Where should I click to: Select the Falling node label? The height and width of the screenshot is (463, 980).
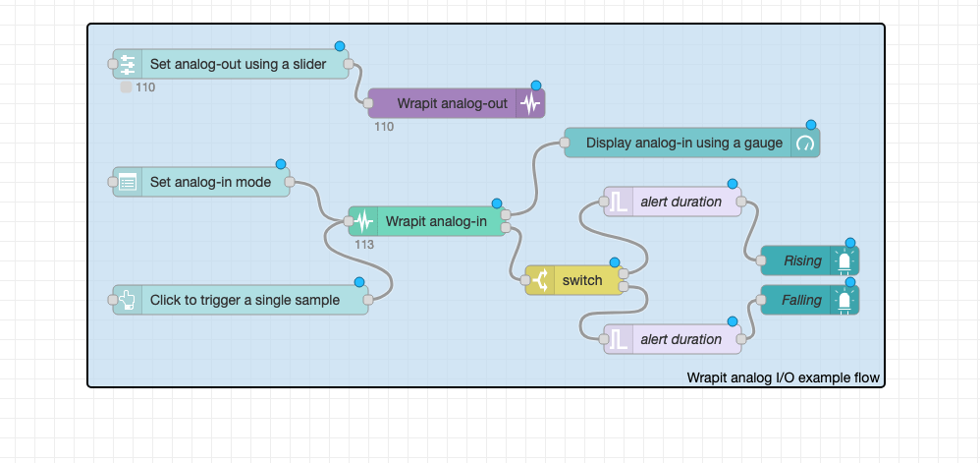(802, 300)
